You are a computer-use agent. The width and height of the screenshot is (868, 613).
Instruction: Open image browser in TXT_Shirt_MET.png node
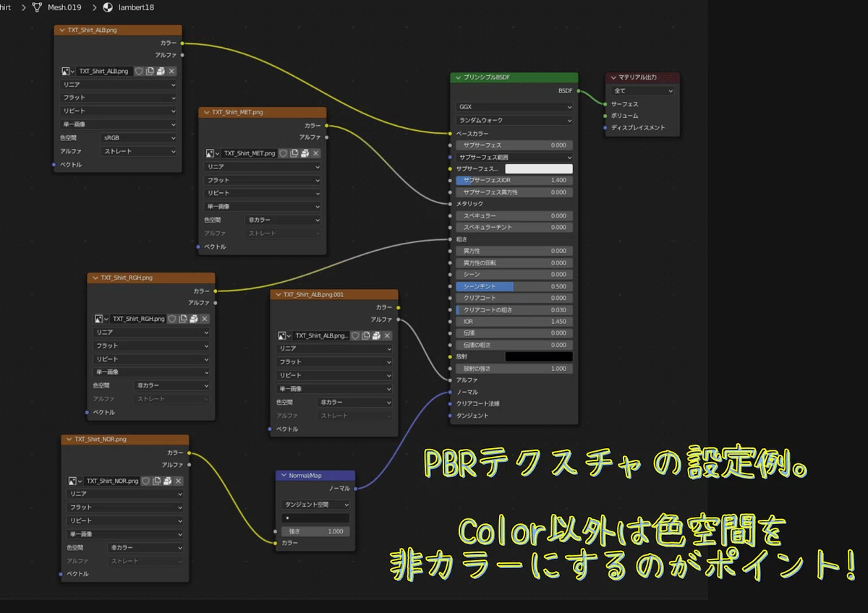pyautogui.click(x=213, y=153)
